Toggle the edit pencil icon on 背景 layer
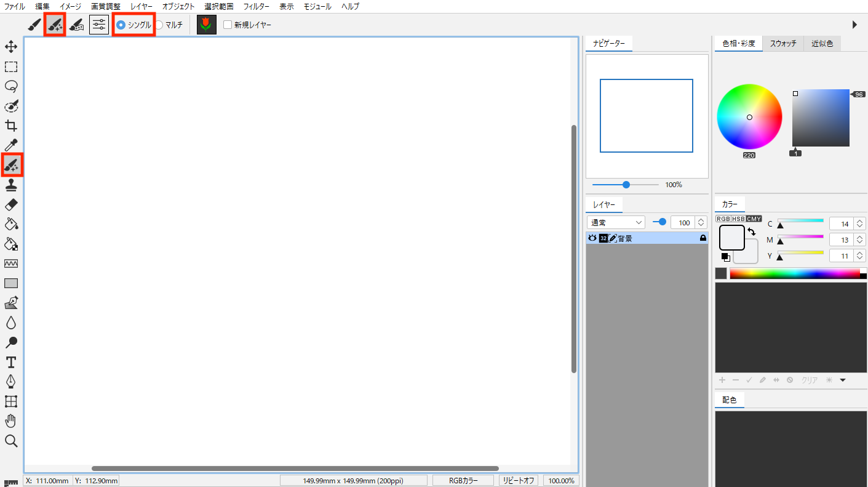 click(613, 238)
